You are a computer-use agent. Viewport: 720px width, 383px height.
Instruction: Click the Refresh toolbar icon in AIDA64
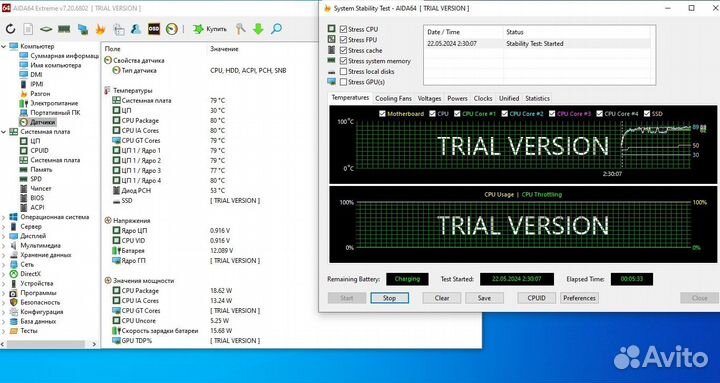point(10,29)
